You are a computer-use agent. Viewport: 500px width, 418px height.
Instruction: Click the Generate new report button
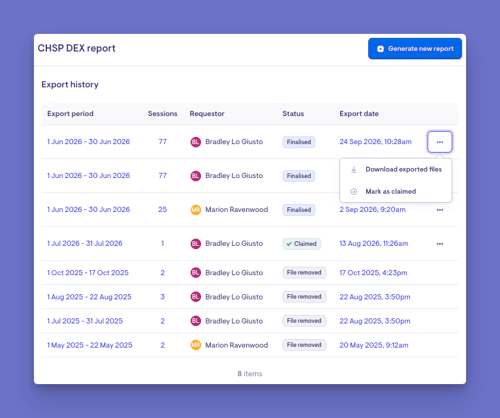point(415,49)
